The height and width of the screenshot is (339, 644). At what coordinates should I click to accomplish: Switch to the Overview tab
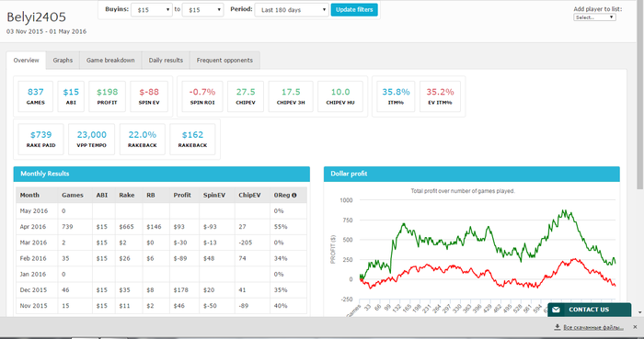[x=27, y=61]
